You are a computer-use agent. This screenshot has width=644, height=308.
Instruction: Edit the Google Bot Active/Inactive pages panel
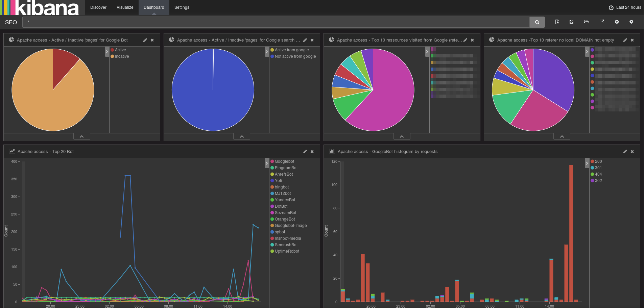coord(145,40)
